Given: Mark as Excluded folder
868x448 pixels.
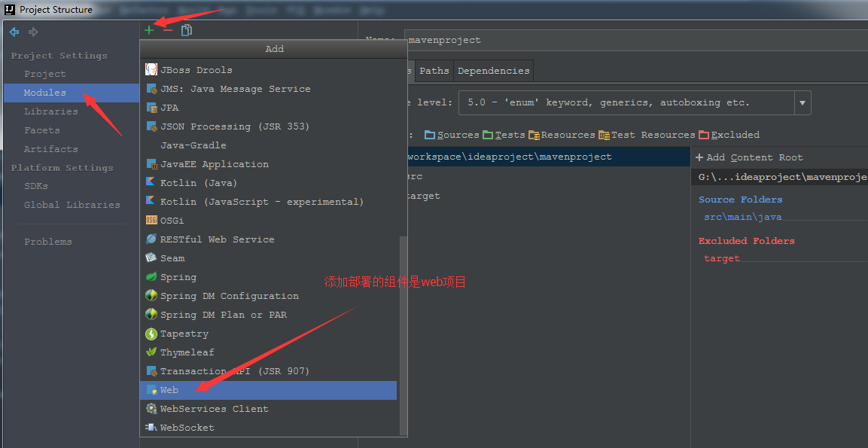Looking at the screenshot, I should click(729, 135).
